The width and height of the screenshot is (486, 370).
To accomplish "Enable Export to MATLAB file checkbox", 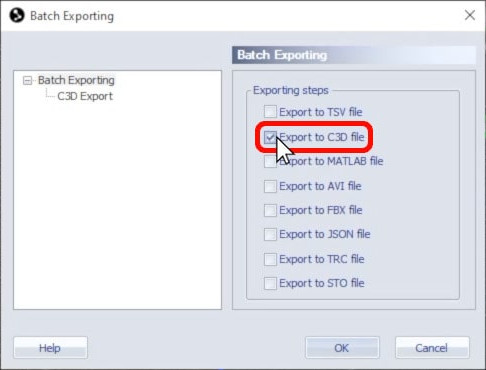I will point(270,162).
